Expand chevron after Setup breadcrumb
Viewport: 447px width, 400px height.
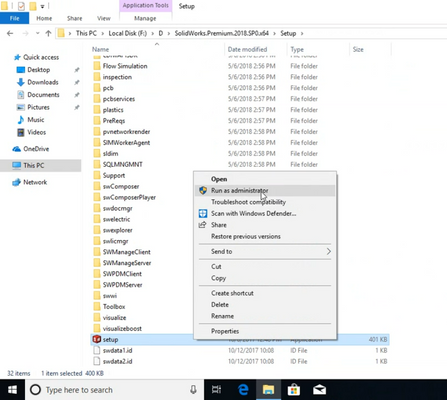pyautogui.click(x=302, y=33)
